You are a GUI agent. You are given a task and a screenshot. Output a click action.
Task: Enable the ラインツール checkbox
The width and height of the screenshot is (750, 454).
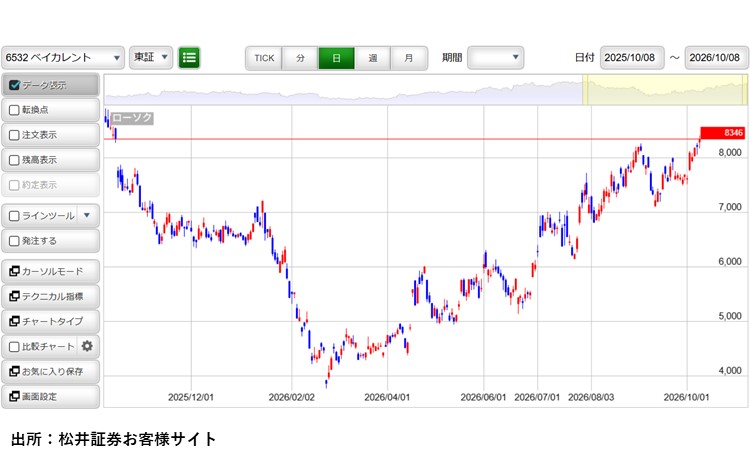(14, 216)
